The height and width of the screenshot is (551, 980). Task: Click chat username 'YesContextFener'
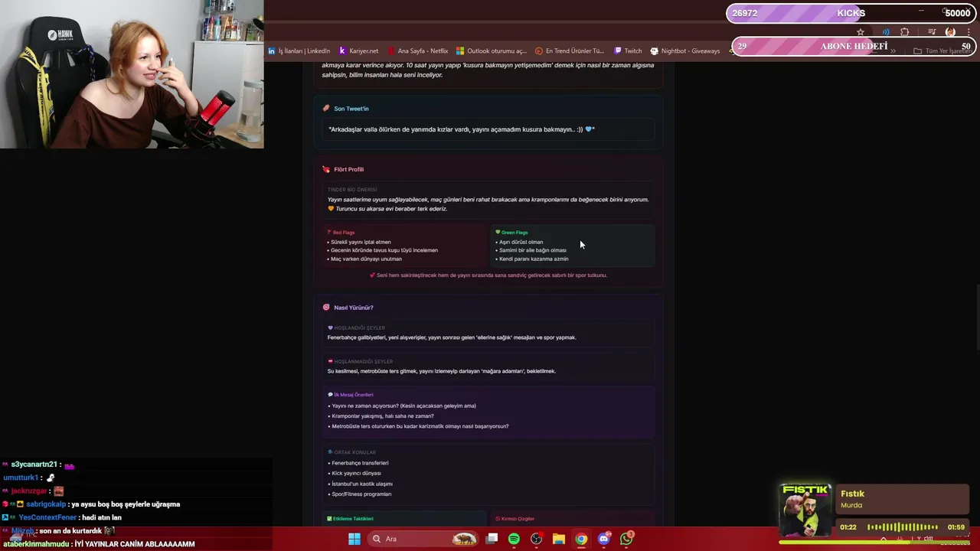(x=47, y=517)
